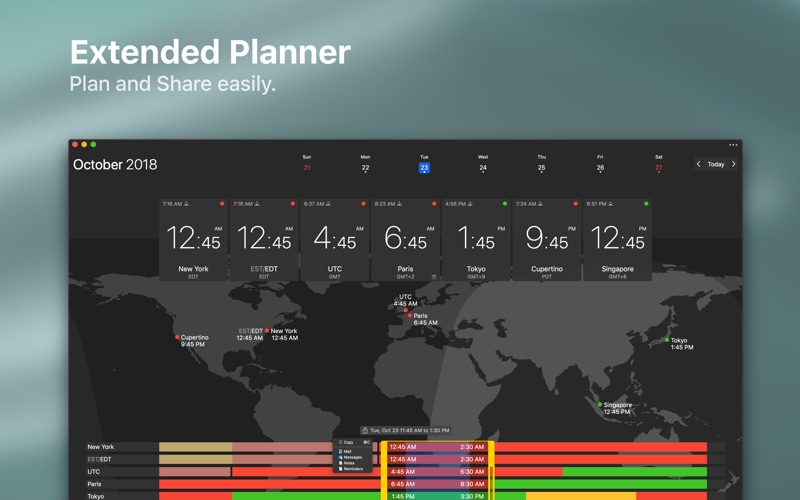Click the red status dot on UTC card
The height and width of the screenshot is (500, 800).
[363, 204]
